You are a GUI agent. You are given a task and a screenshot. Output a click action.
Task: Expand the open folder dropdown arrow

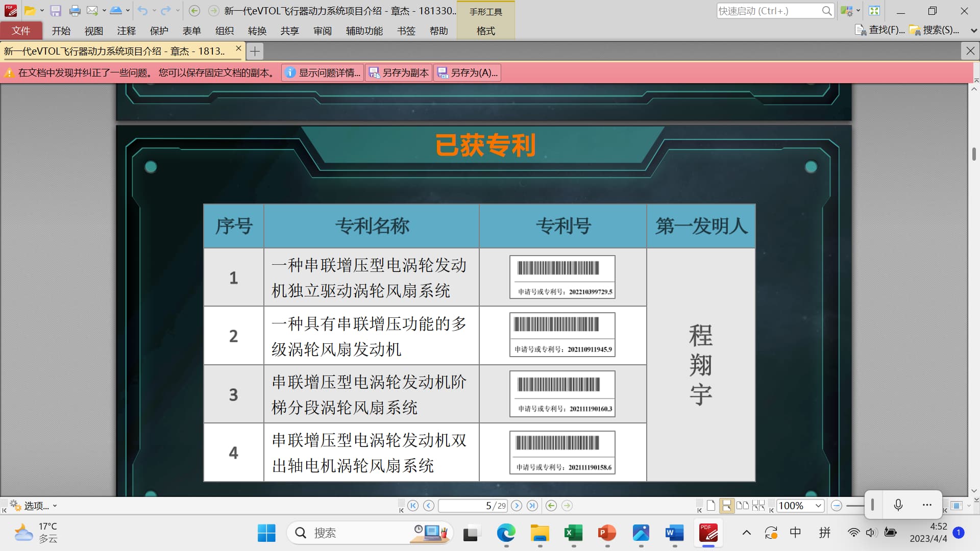[x=42, y=11]
